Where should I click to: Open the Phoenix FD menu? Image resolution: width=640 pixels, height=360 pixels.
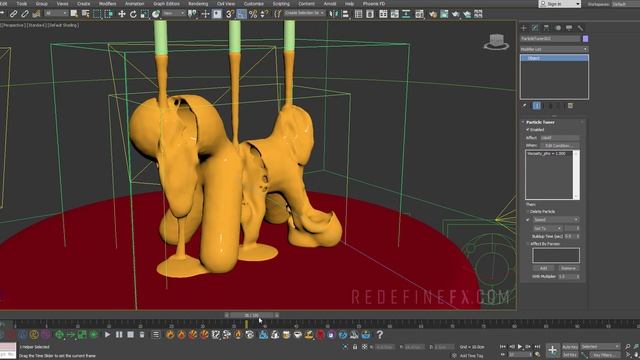coord(373,4)
